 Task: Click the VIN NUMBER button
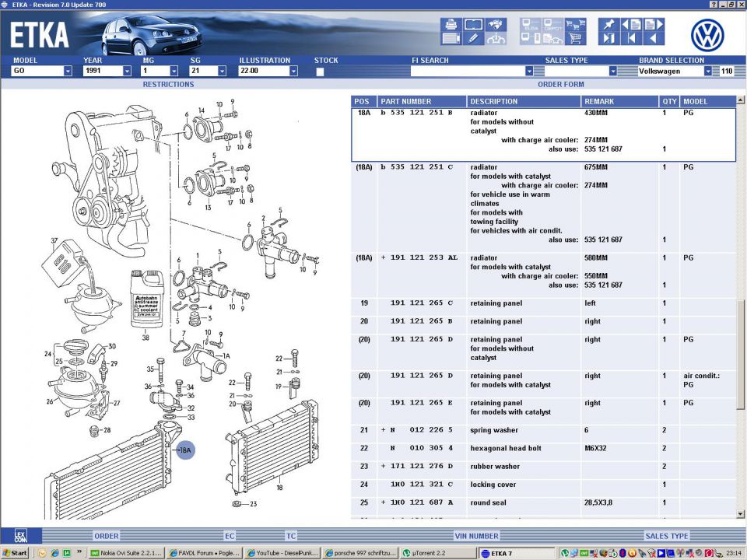coord(476,536)
